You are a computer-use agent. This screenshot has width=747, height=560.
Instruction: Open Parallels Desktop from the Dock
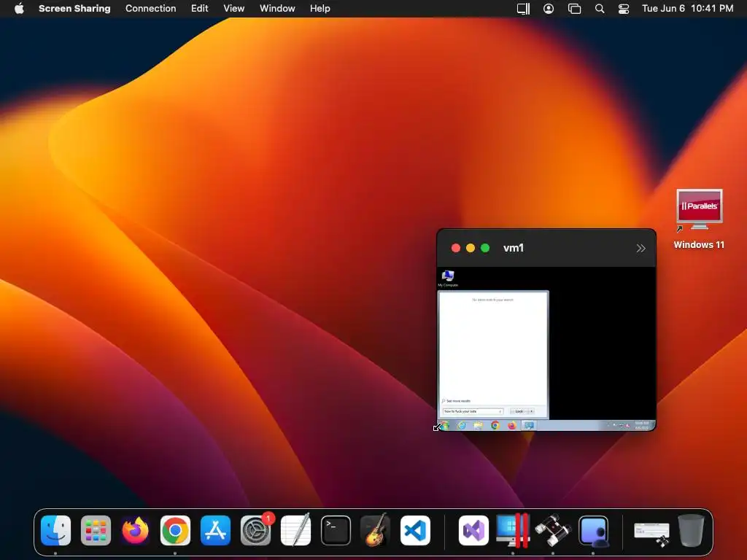[x=513, y=530]
